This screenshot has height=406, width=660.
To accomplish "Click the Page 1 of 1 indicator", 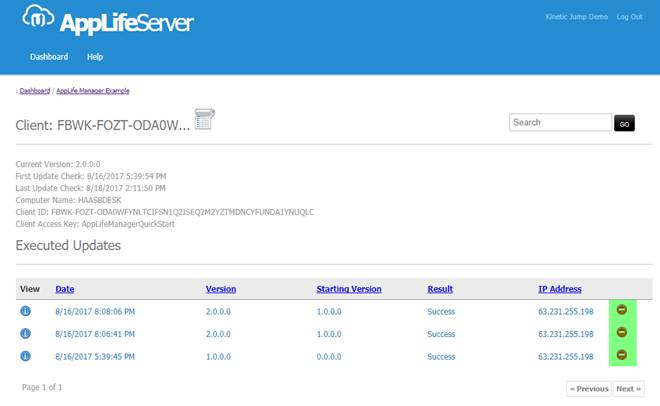I will (x=42, y=387).
